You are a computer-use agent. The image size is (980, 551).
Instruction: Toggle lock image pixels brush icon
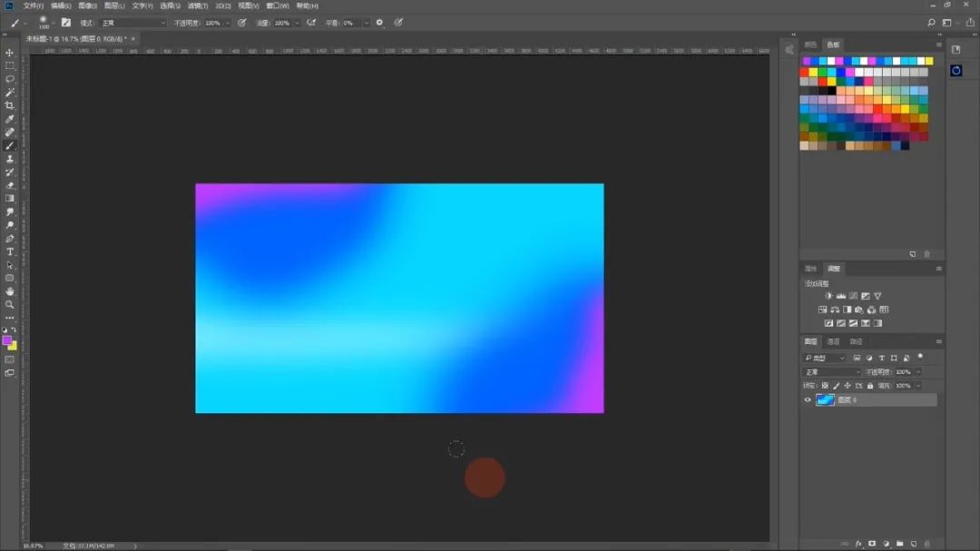pos(837,386)
